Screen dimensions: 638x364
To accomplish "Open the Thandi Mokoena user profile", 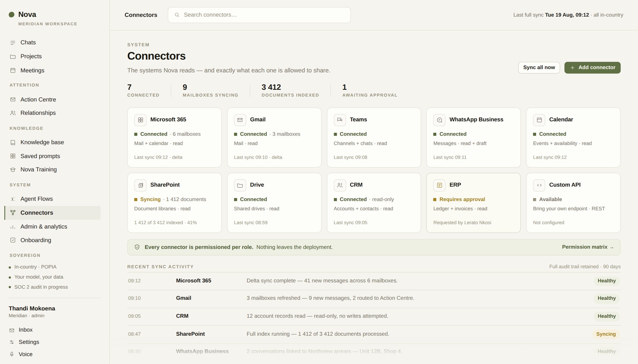I will (32, 312).
